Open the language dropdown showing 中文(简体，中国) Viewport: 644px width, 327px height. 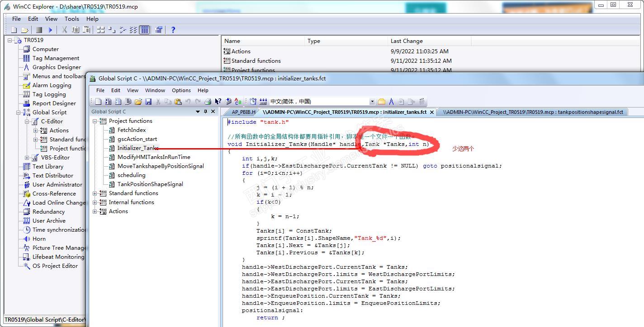click(372, 102)
